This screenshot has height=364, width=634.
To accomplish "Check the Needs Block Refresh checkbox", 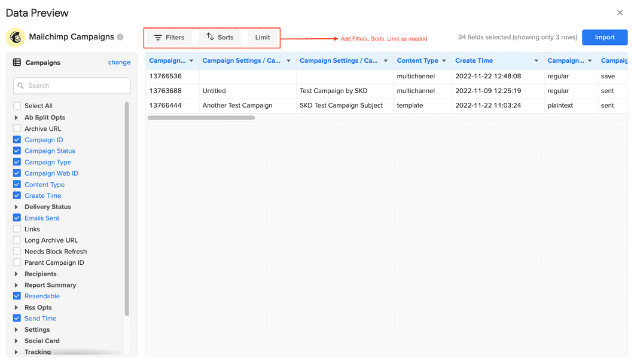I will click(17, 251).
